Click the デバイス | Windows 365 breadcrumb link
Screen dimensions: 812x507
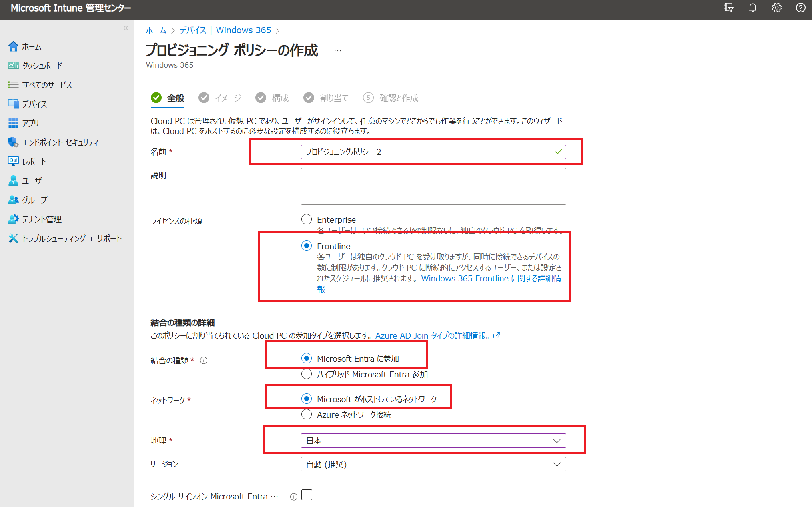225,30
